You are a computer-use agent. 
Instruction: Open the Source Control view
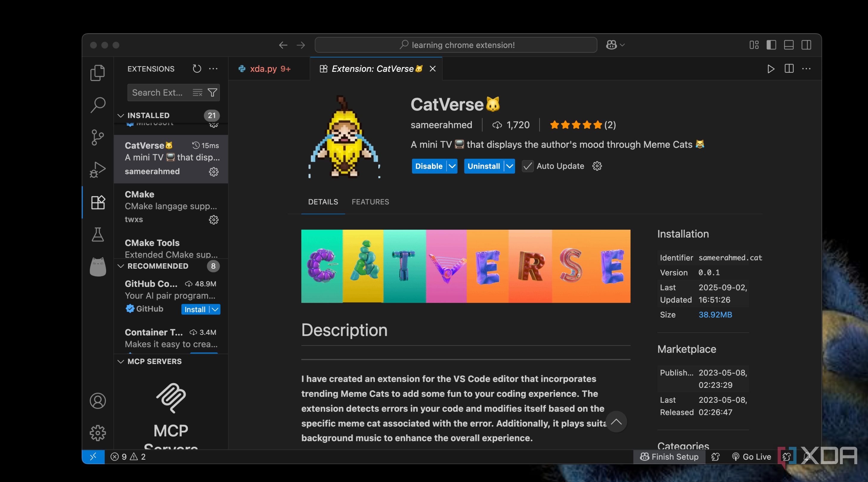tap(98, 137)
